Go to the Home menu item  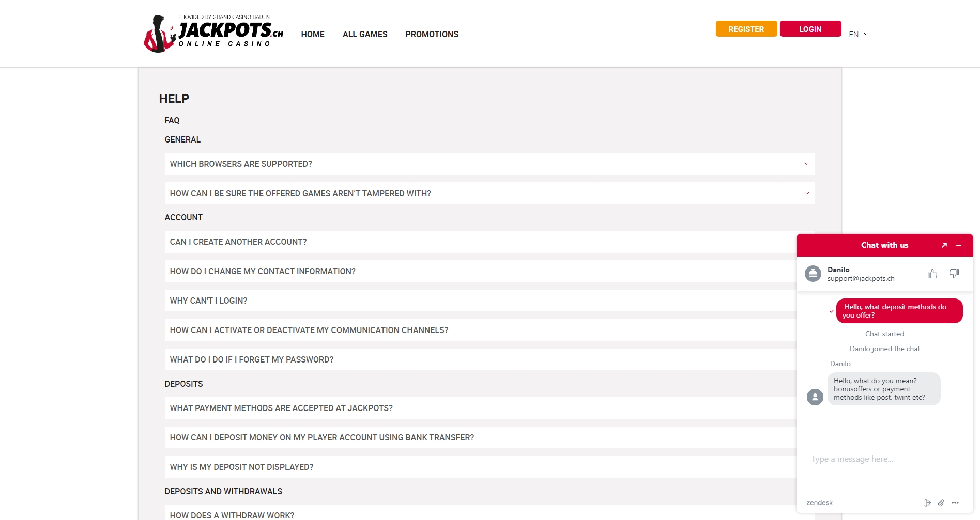coord(313,34)
